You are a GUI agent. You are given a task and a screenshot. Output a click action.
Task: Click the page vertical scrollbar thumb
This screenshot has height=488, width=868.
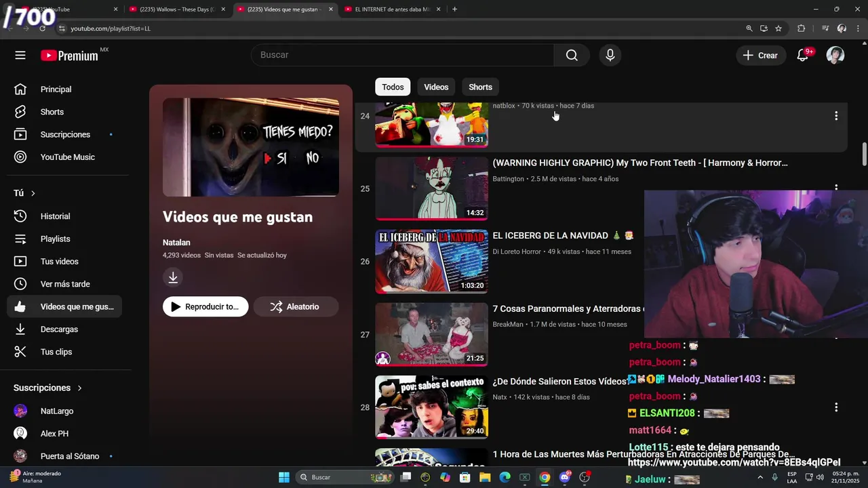(x=864, y=153)
